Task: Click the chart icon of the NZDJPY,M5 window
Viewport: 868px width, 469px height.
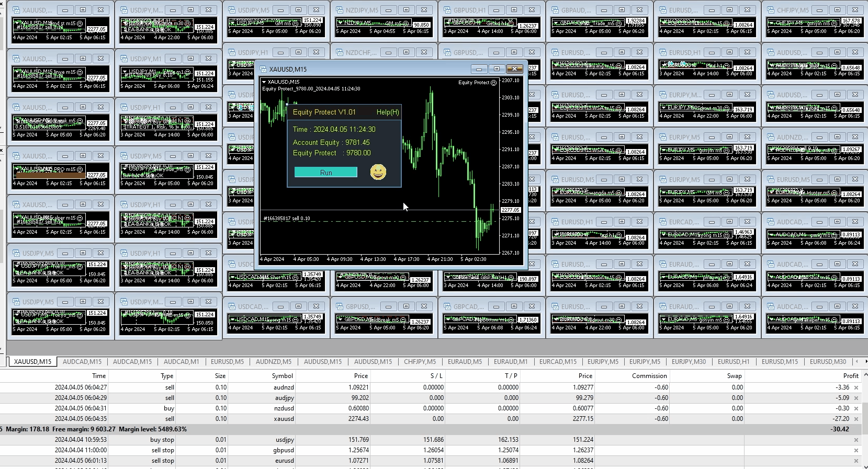Action: coord(340,10)
